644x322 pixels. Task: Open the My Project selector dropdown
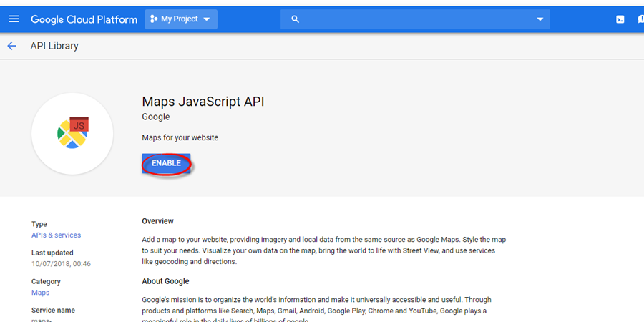click(x=181, y=19)
